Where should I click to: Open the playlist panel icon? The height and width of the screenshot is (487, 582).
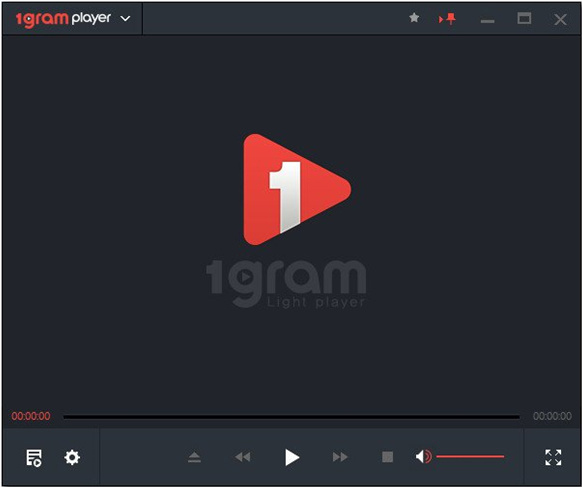click(x=34, y=457)
